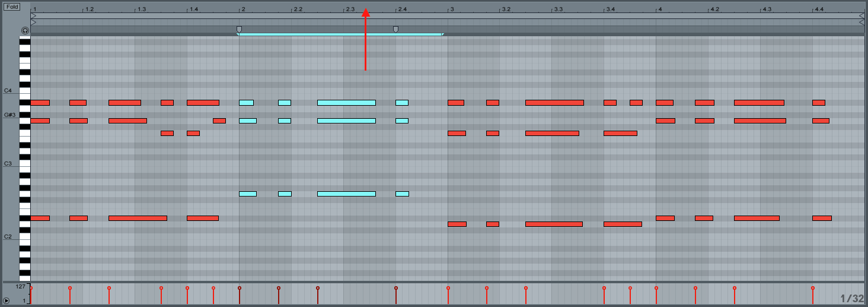Click bar 4 label in the beat ruler
This screenshot has width=868, height=307.
[660, 10]
